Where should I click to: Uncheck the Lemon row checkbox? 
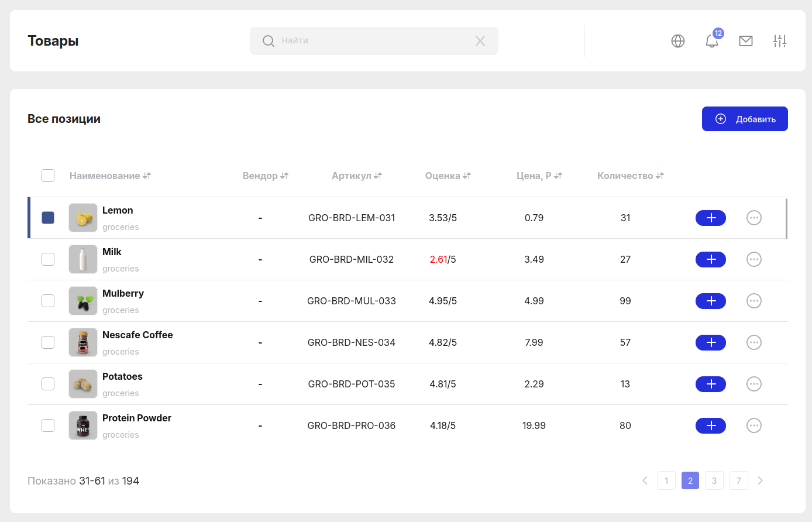coord(48,218)
